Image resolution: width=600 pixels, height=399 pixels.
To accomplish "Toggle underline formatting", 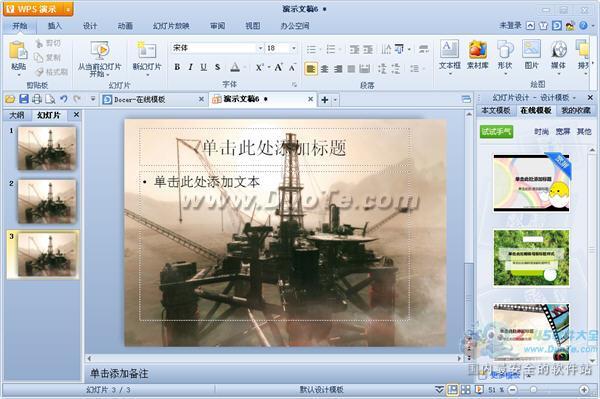I will pyautogui.click(x=204, y=67).
